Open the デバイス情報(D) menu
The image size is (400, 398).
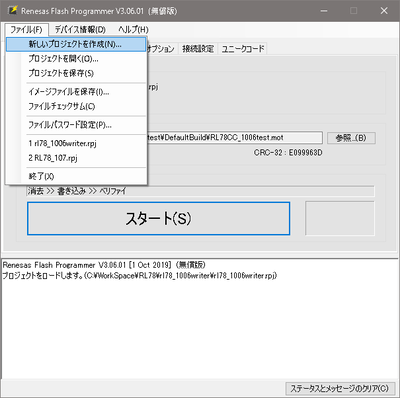click(80, 30)
